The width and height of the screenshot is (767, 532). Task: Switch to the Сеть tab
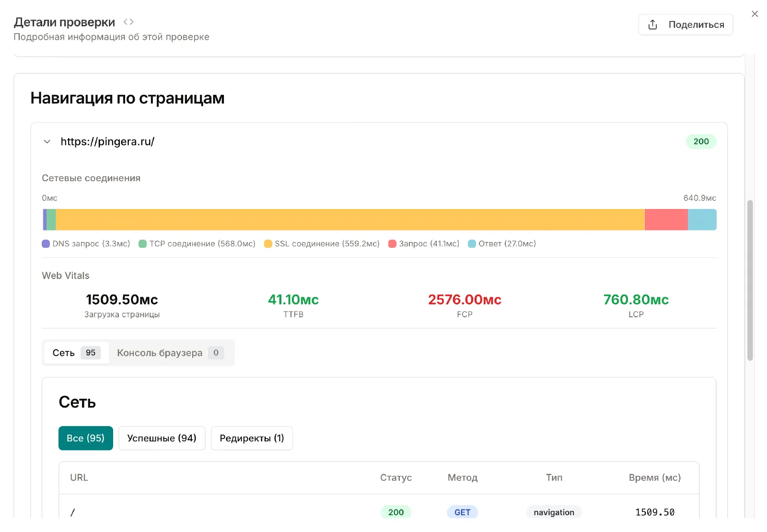click(76, 353)
